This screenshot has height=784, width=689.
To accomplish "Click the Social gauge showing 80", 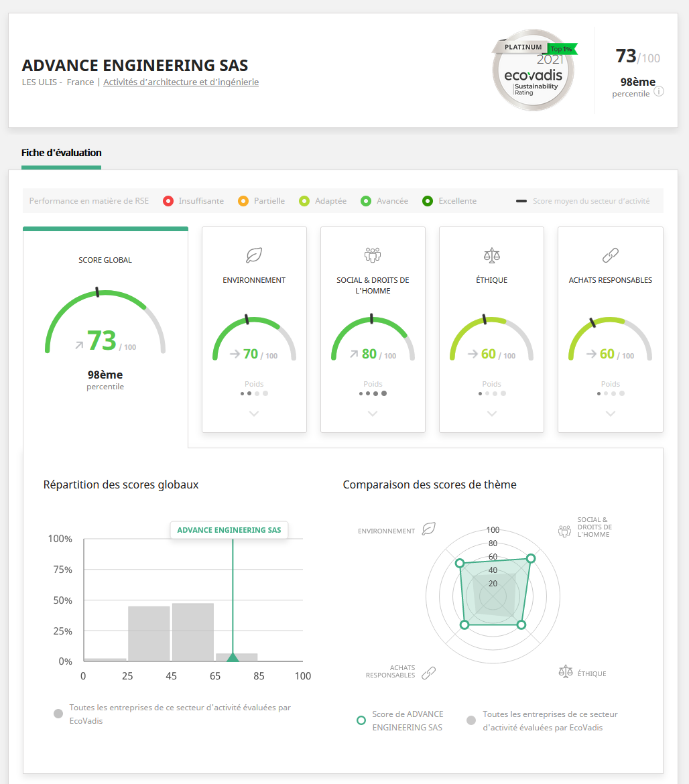I will 373,338.
